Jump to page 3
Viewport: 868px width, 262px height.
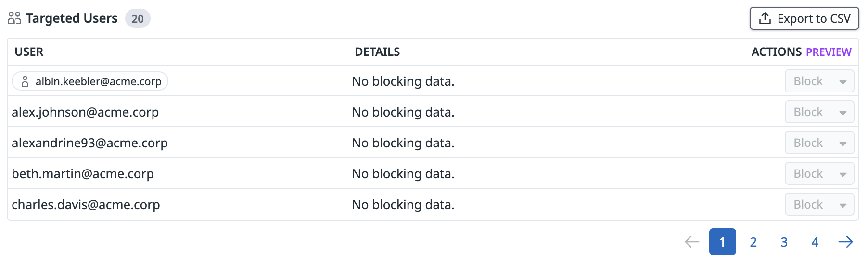pos(784,242)
